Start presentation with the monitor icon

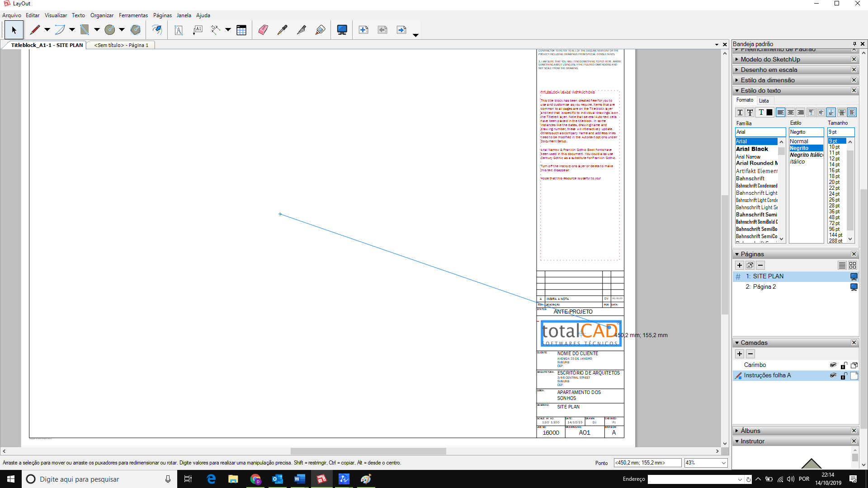(x=342, y=30)
